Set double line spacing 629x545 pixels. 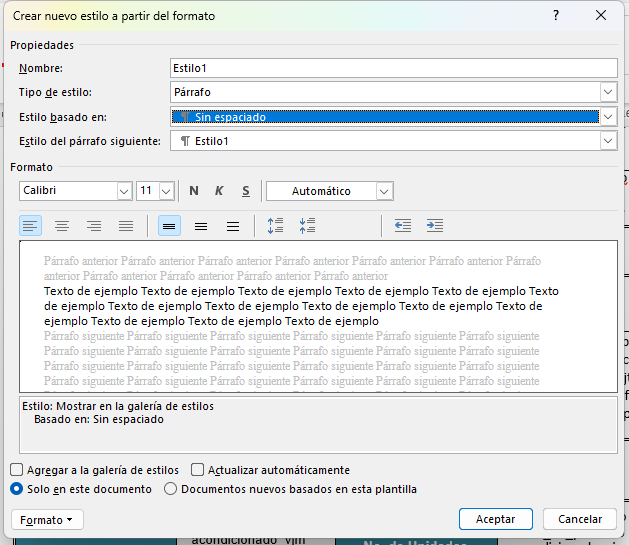(233, 226)
